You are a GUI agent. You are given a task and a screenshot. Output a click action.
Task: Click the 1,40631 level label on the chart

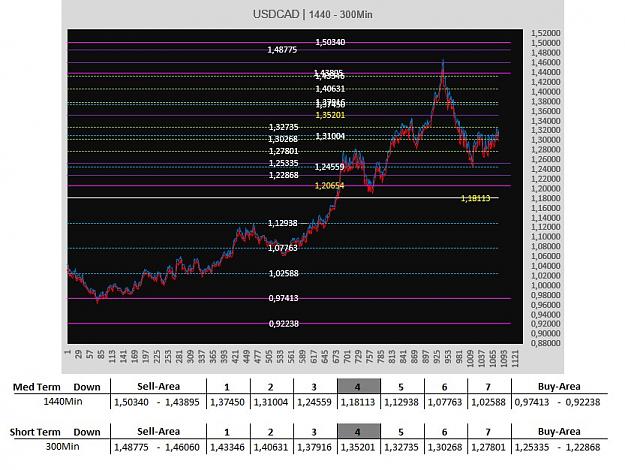pos(330,89)
